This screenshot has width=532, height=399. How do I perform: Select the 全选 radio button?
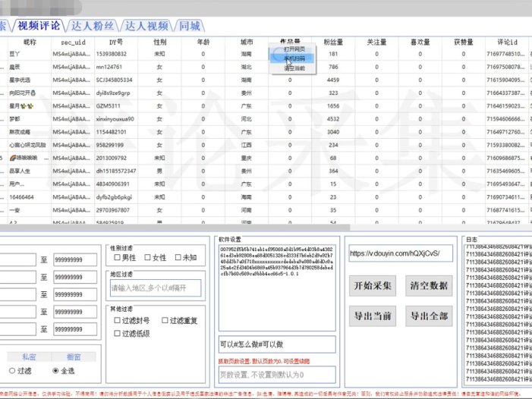(55, 370)
